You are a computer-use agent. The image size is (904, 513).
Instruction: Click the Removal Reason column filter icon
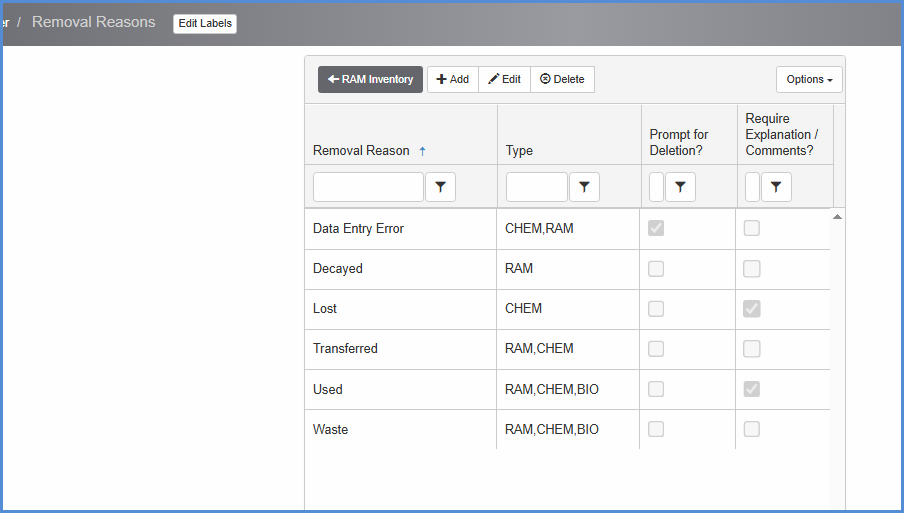click(x=440, y=187)
